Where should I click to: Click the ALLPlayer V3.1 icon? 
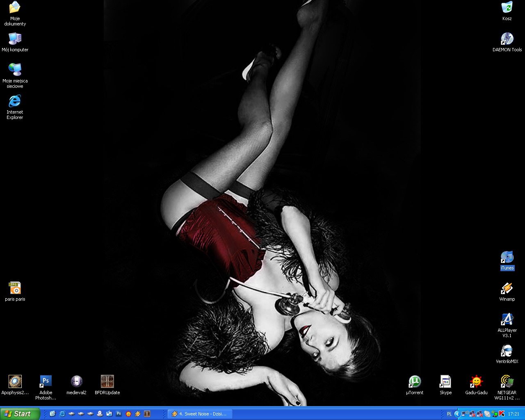pos(507,320)
